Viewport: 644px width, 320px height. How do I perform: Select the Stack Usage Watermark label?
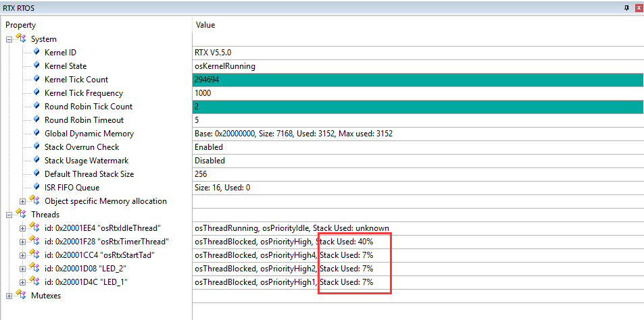86,161
